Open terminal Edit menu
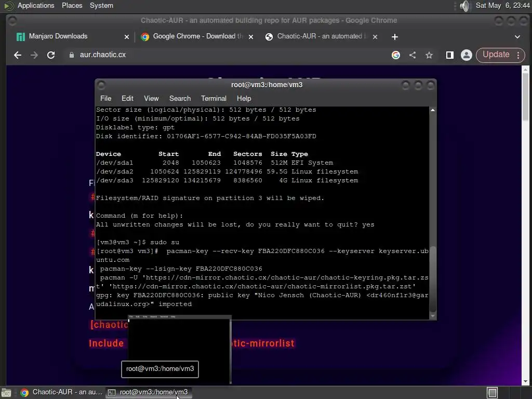532x399 pixels. [127, 98]
